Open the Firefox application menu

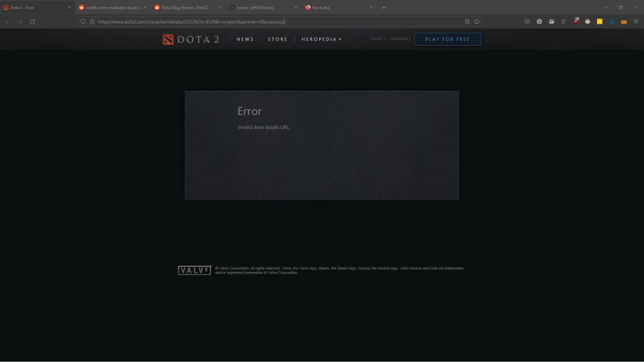[x=636, y=21]
